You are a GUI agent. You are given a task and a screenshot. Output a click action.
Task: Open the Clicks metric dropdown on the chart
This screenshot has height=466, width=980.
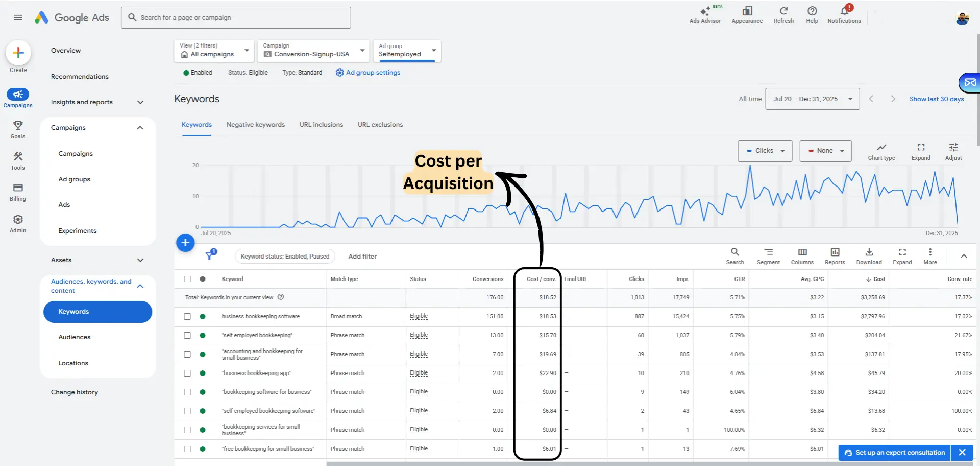click(x=765, y=151)
